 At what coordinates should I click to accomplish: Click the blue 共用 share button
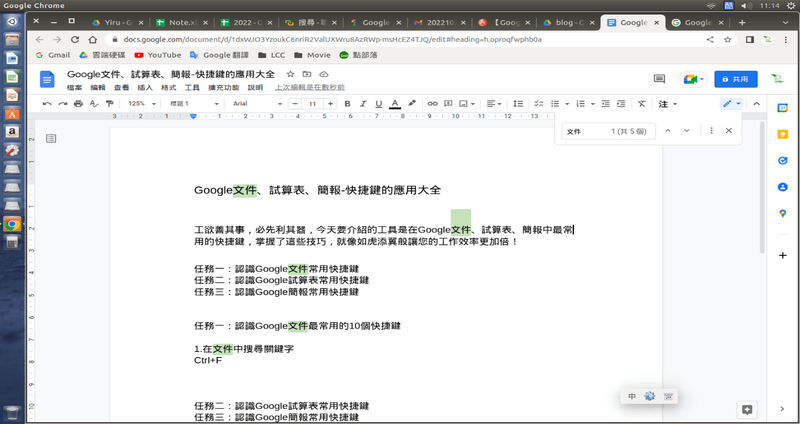pos(735,79)
